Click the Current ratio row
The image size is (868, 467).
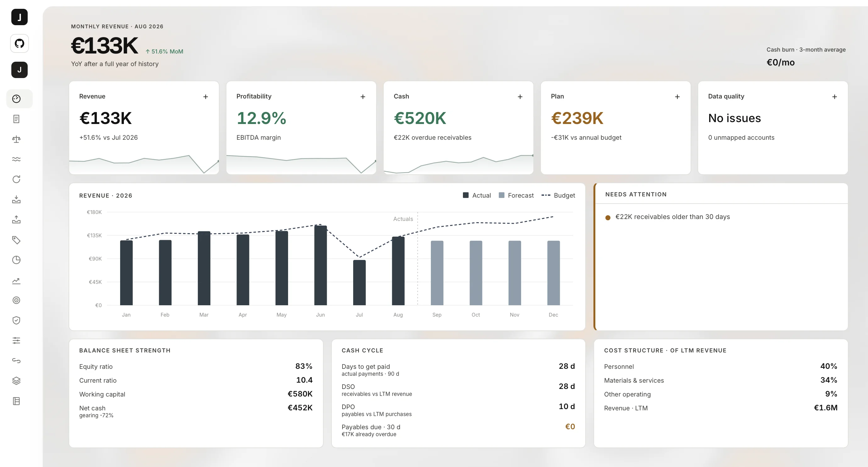point(196,380)
